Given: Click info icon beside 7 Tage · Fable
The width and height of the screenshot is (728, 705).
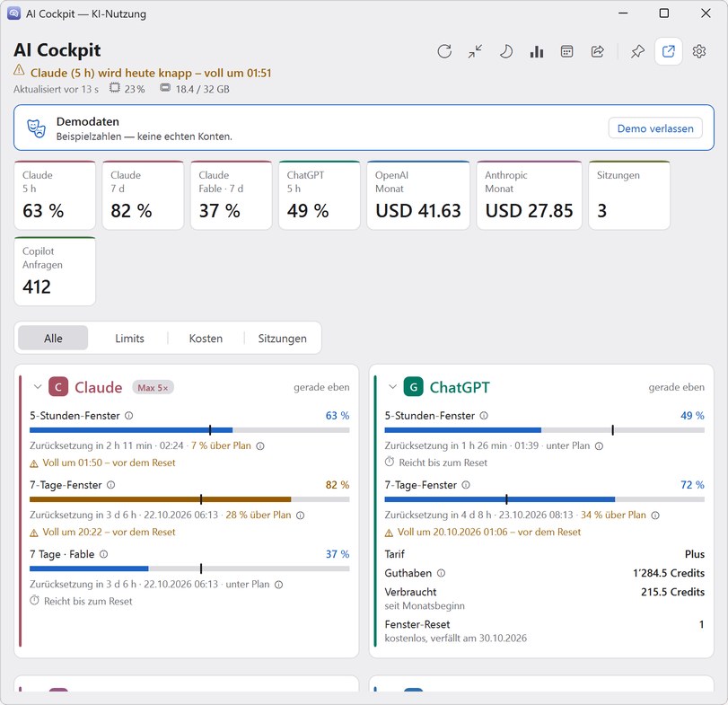Looking at the screenshot, I should tap(104, 554).
